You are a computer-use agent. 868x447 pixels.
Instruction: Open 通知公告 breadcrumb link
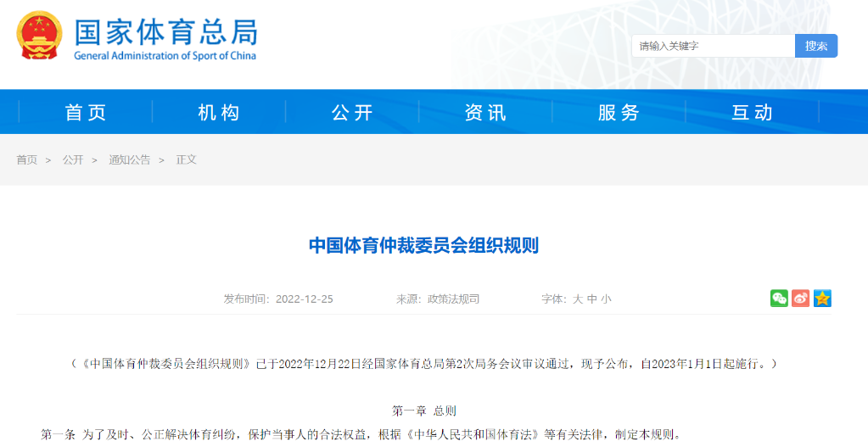129,159
